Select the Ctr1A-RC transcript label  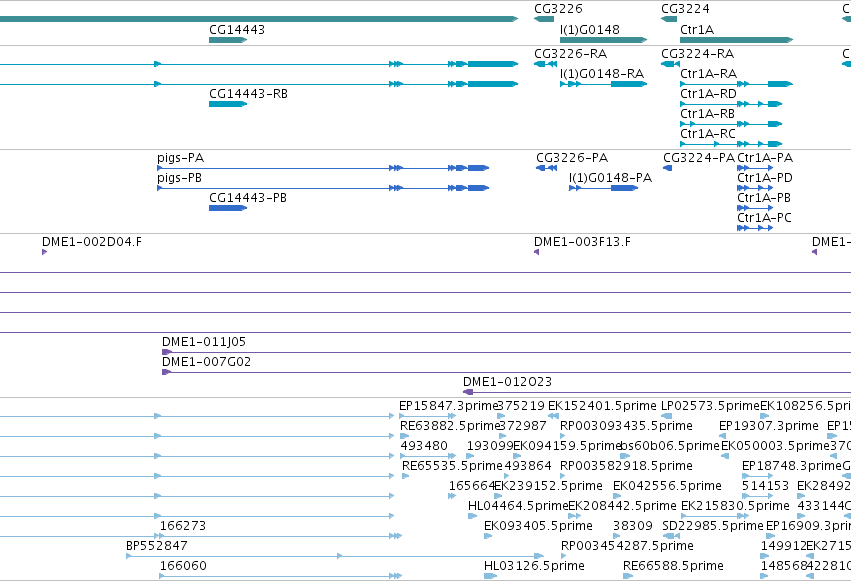(708, 134)
